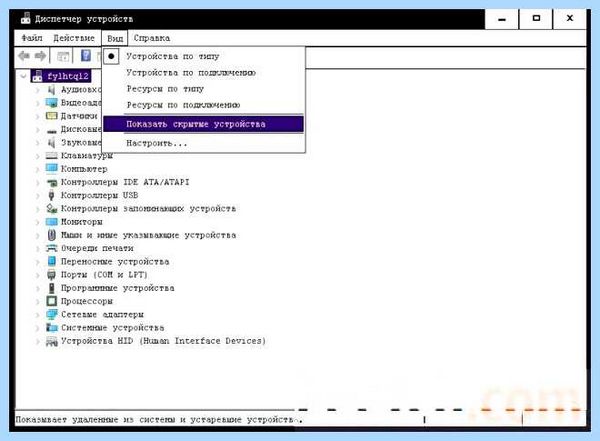Open the Файл menu
The height and width of the screenshot is (441, 600).
coord(32,38)
